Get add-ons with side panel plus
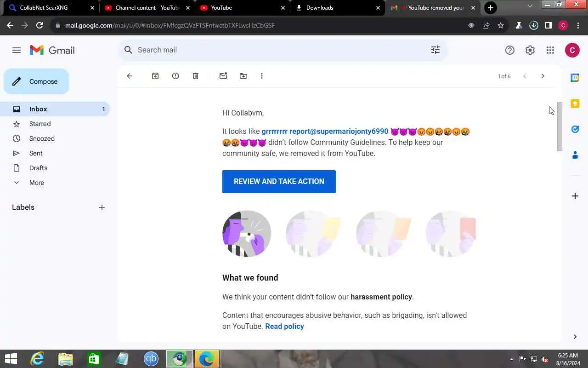The height and width of the screenshot is (368, 588). (x=575, y=196)
